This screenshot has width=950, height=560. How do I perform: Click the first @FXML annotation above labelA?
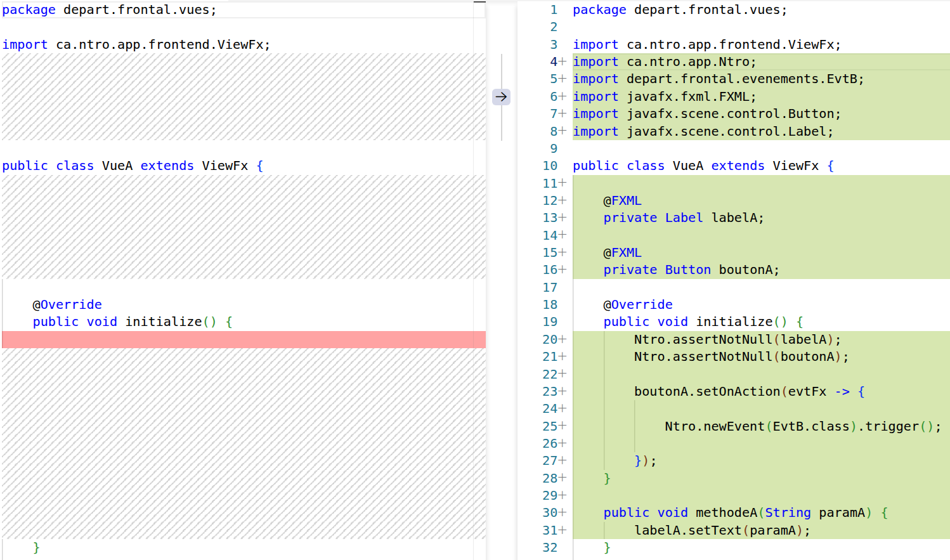[622, 200]
